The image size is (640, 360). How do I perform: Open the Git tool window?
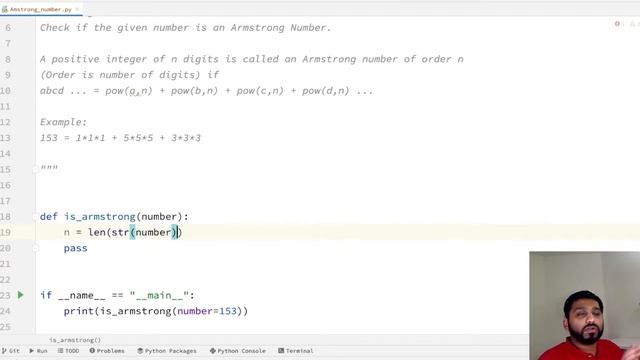pos(11,351)
